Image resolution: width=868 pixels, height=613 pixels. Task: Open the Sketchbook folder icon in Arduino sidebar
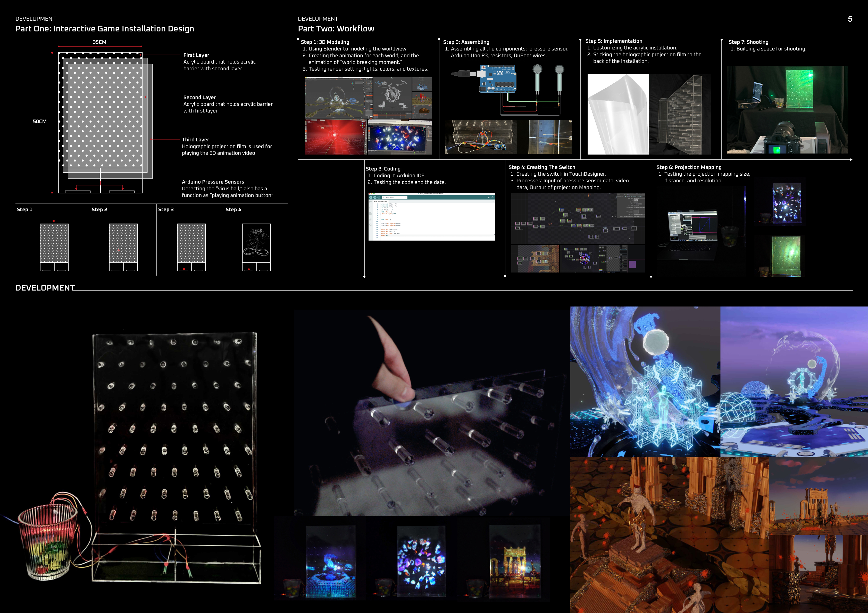(x=371, y=202)
